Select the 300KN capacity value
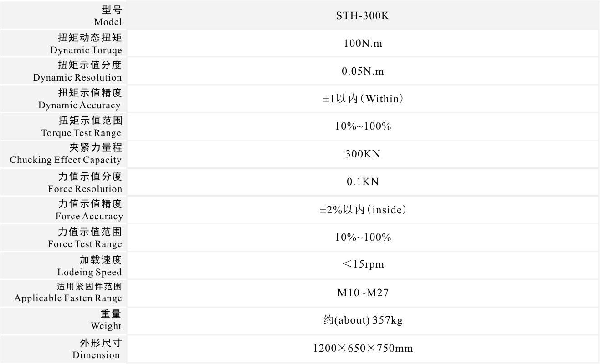This screenshot has height=364, width=600. click(x=362, y=154)
